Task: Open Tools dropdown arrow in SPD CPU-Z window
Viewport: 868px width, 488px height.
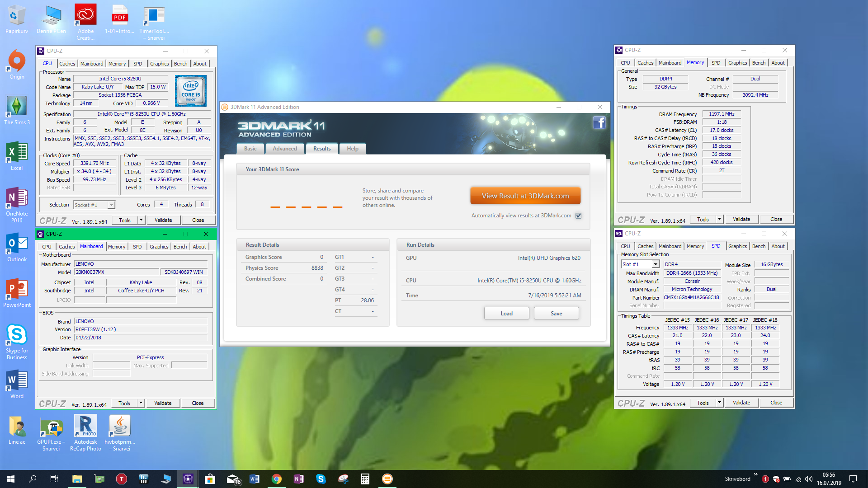Action: coord(719,403)
